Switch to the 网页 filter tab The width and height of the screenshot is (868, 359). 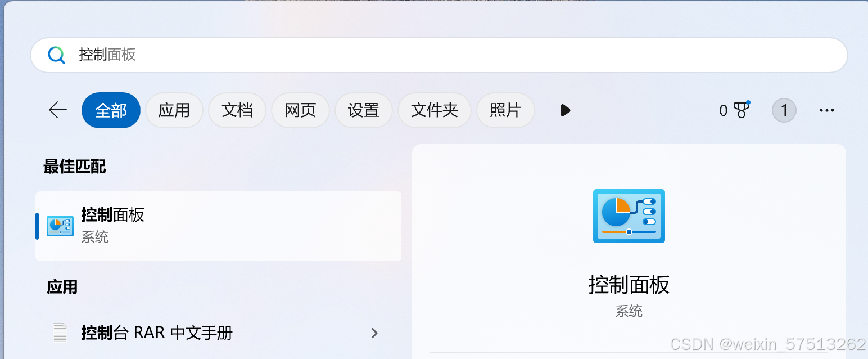coord(300,110)
